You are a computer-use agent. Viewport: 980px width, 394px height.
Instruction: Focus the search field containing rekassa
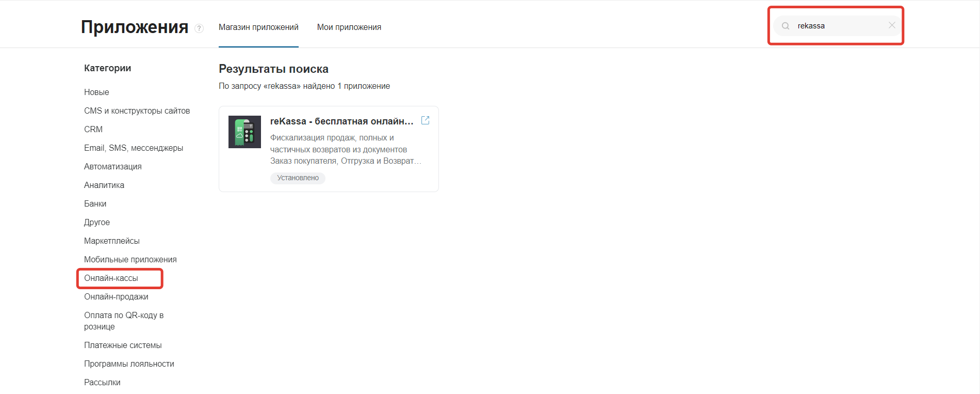pyautogui.click(x=837, y=26)
